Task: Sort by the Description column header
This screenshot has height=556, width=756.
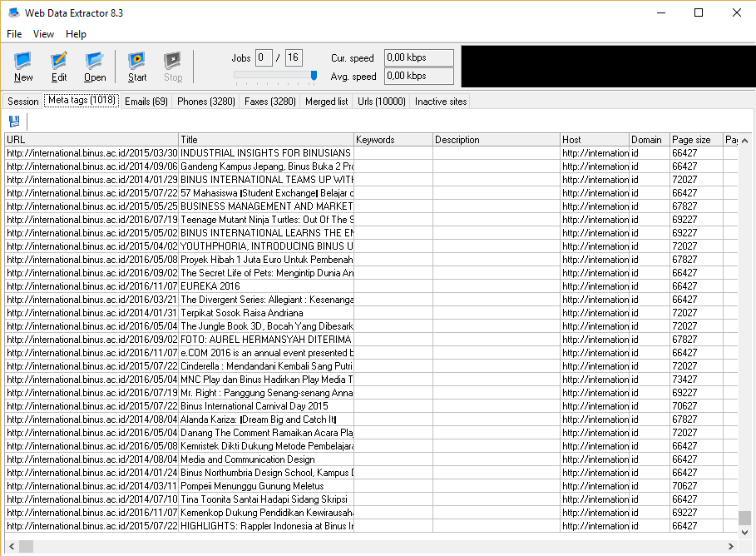Action: point(497,140)
